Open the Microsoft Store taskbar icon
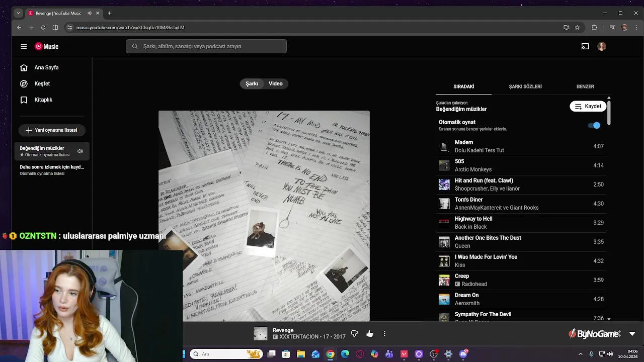Viewport: 644px width, 362px height. [286, 354]
